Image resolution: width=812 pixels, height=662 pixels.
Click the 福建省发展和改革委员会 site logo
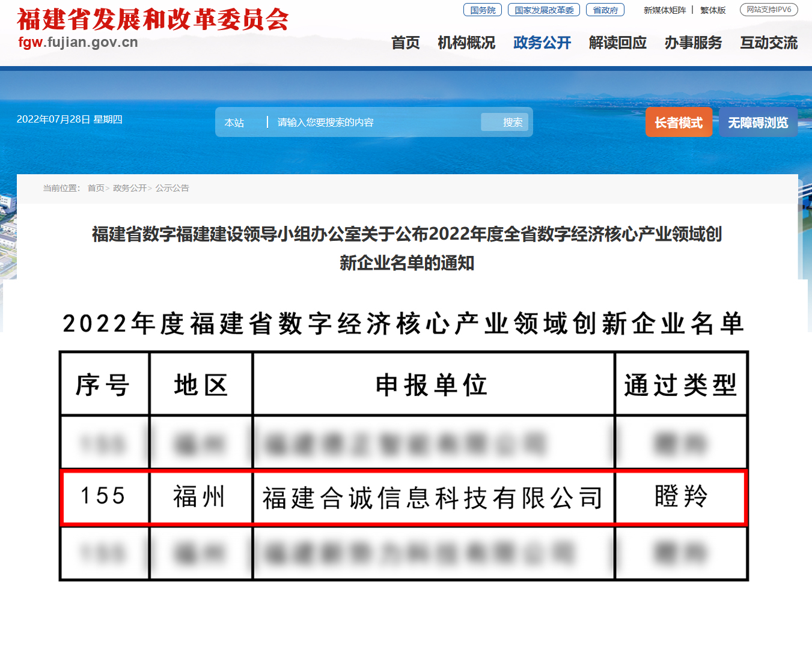pyautogui.click(x=153, y=20)
